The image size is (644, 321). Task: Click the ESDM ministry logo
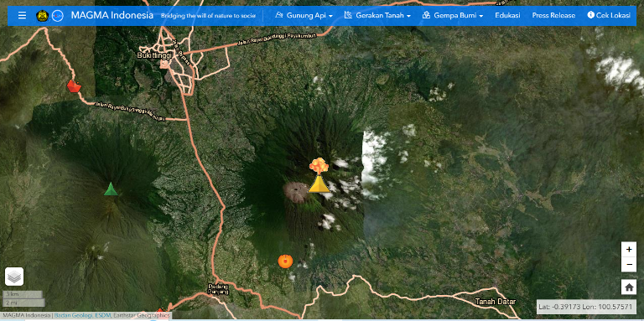42,16
